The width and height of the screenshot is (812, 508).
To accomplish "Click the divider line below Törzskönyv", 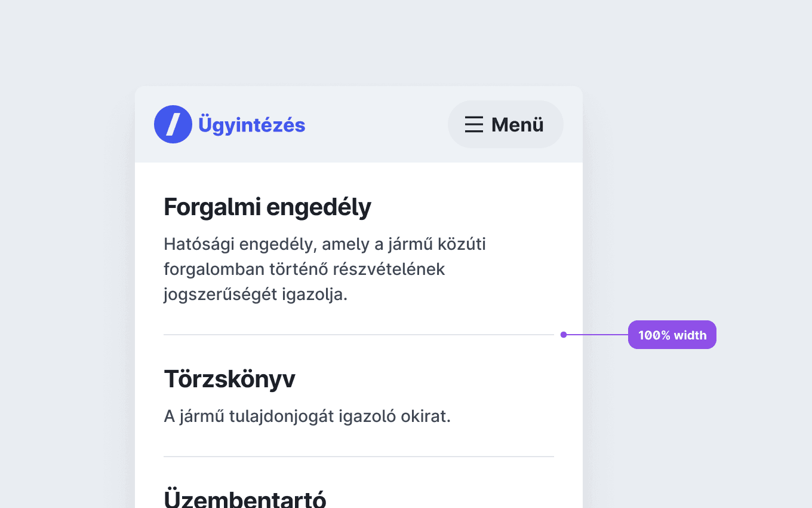I will pyautogui.click(x=359, y=457).
